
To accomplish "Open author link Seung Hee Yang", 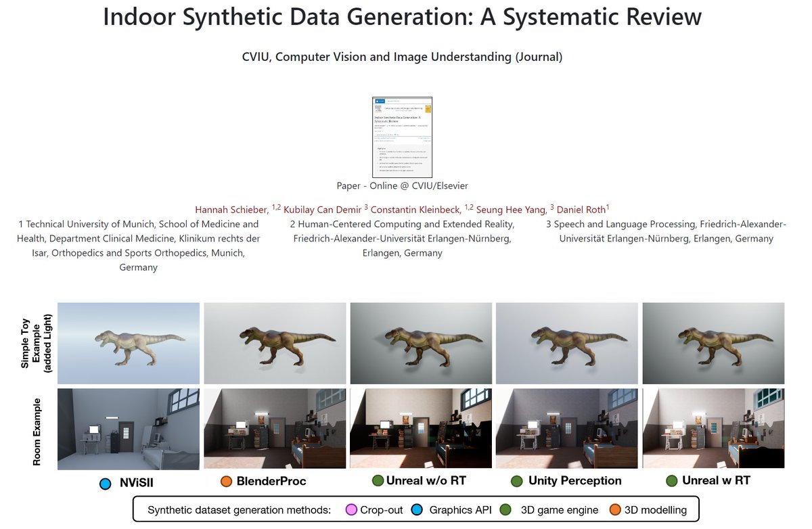I will coord(510,209).
